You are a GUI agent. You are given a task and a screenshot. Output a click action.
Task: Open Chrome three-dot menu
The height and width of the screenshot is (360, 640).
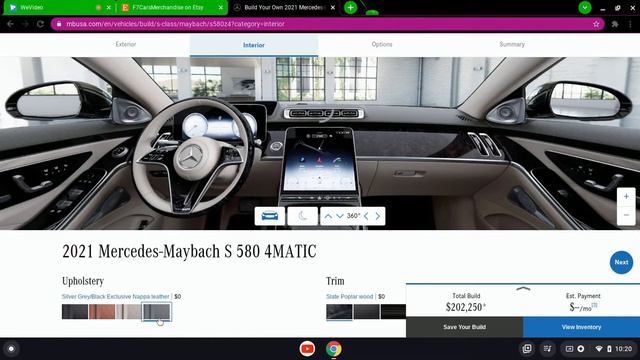click(x=631, y=24)
